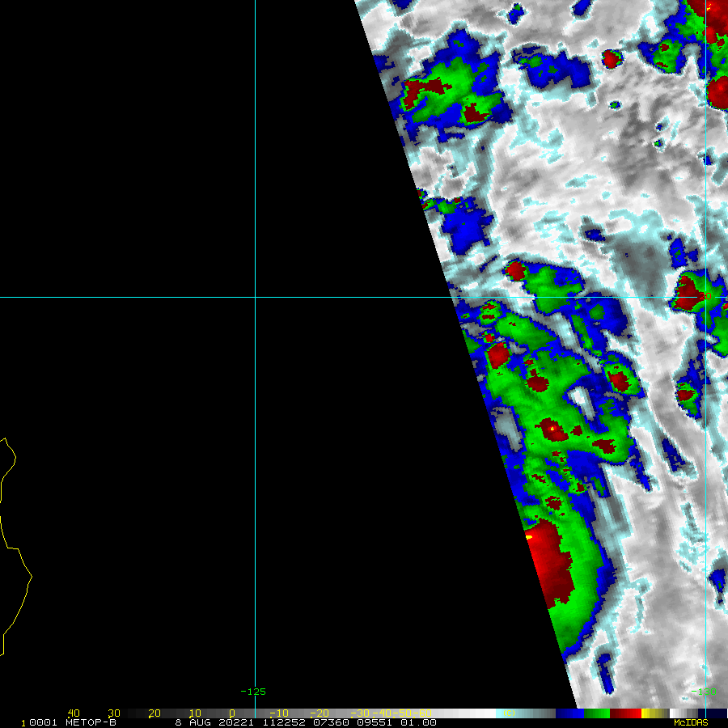Click the cyan vertical longitude line at right
This screenshot has width=728, height=728.
[x=706, y=364]
